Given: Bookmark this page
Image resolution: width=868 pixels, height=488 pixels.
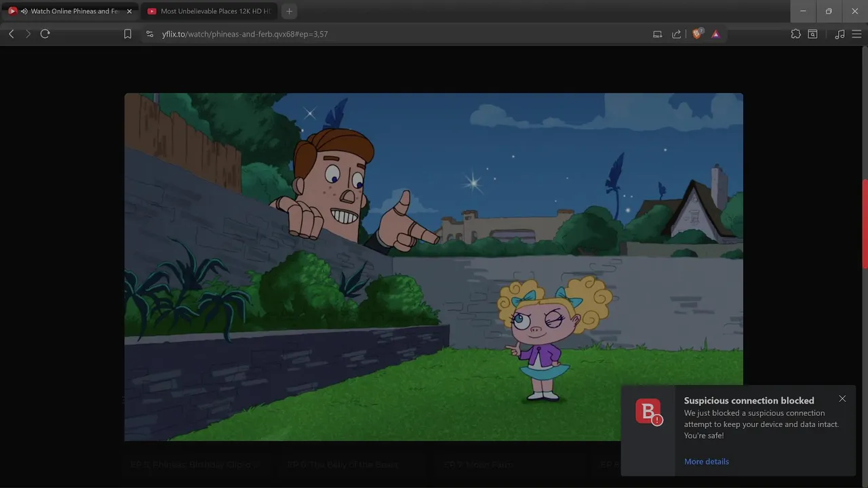Looking at the screenshot, I should [x=127, y=34].
